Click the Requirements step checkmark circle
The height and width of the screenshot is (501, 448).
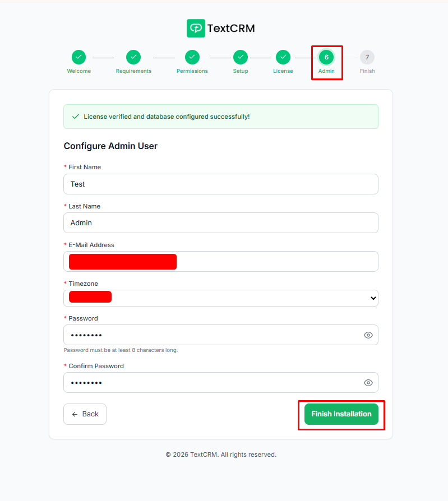(x=133, y=57)
